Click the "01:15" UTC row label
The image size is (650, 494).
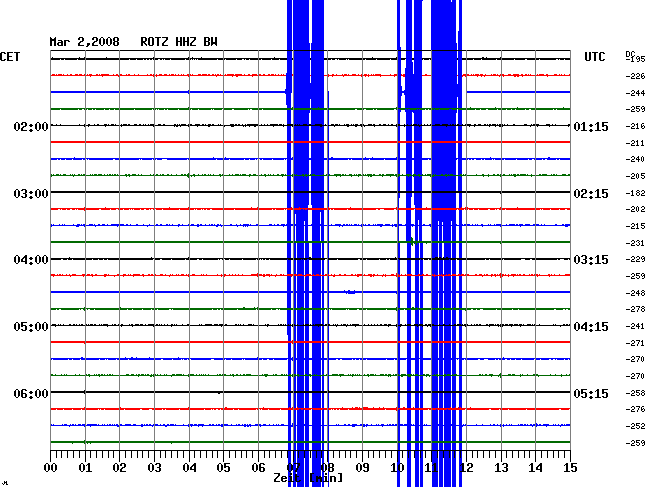[591, 126]
